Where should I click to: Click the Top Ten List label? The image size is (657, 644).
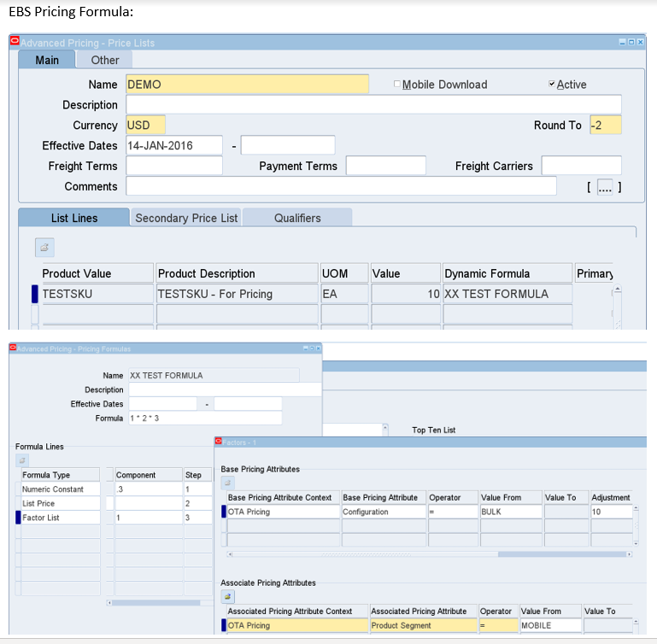tap(434, 430)
